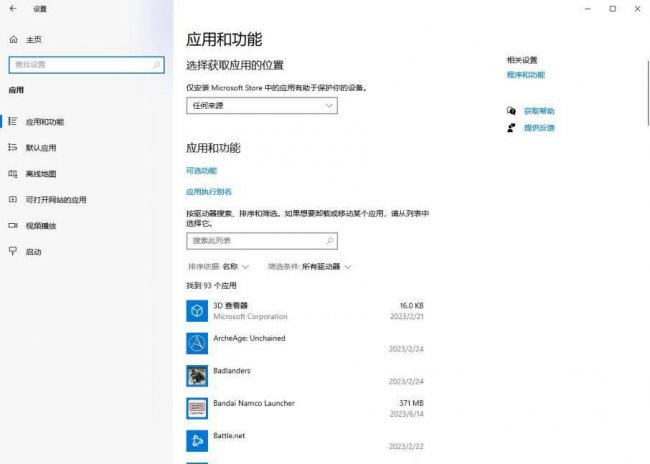Click the Battle.net app icon
This screenshot has height=464, width=650.
197,441
